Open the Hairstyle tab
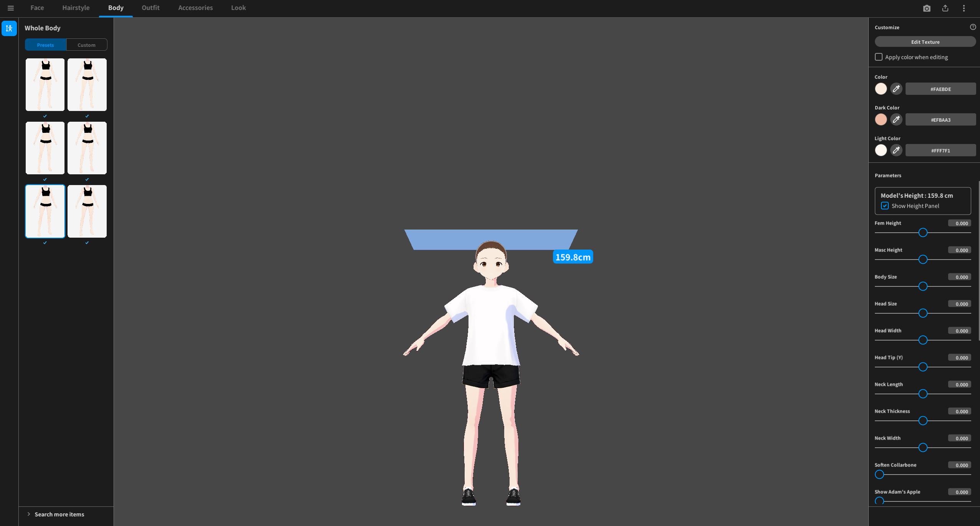Image resolution: width=980 pixels, height=526 pixels. point(76,8)
